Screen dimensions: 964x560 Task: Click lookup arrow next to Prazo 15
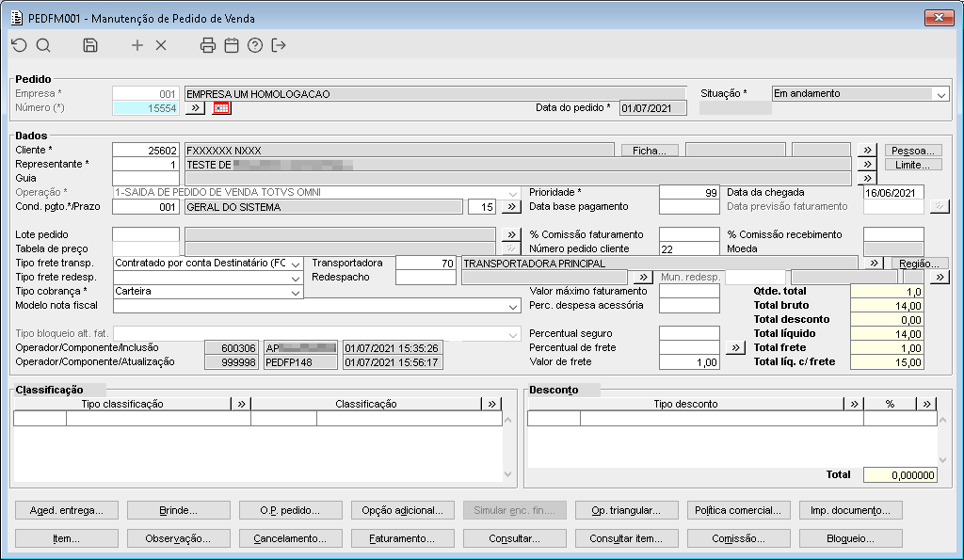tap(511, 206)
